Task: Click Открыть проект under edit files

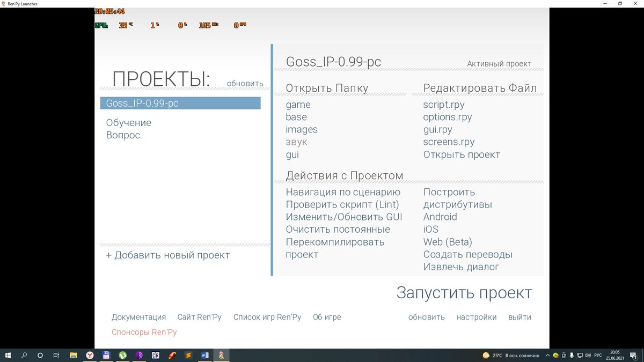Action: pyautogui.click(x=462, y=154)
